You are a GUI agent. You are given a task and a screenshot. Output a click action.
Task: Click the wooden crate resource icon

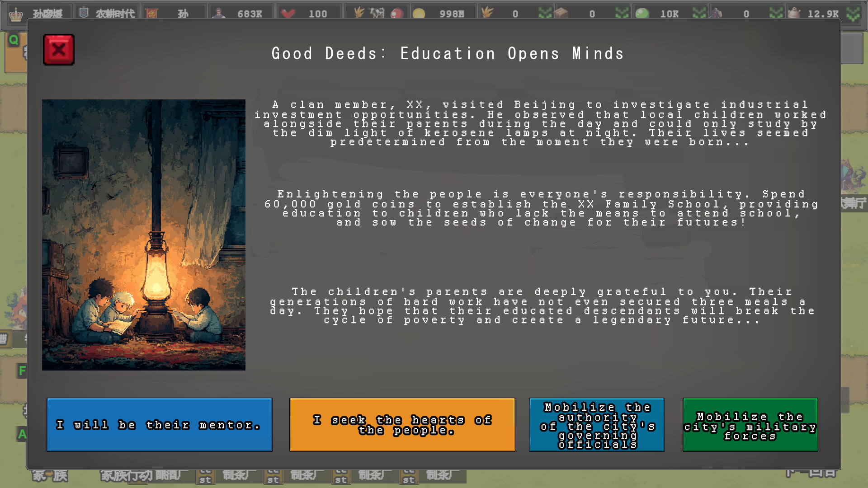tap(561, 13)
